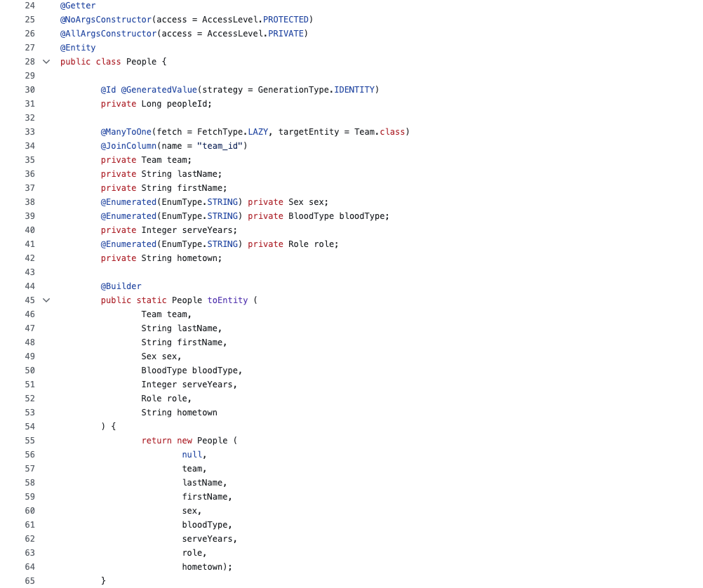Click line number 45
The width and height of the screenshot is (703, 588).
pos(29,300)
